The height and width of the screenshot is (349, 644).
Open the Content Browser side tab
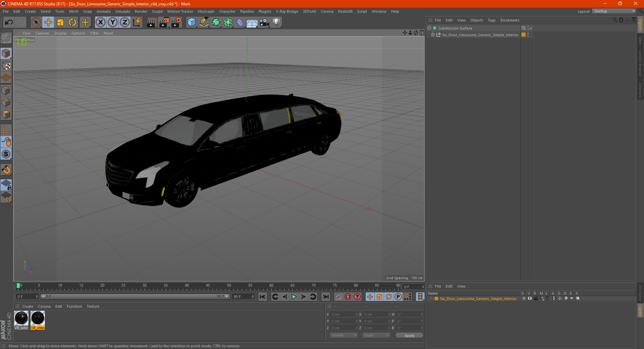tap(640, 63)
